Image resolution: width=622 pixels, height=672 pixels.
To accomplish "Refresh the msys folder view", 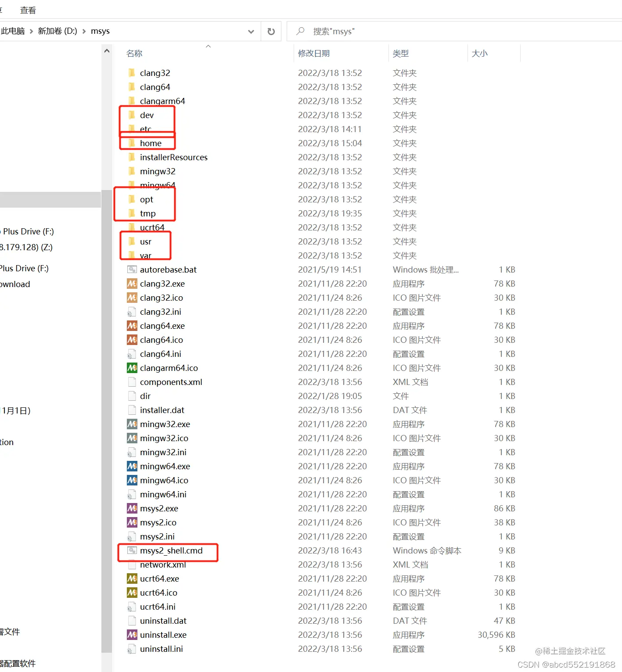I will 271,31.
